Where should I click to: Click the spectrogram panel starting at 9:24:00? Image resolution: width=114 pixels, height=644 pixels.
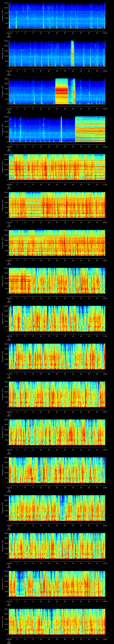[57, 91]
